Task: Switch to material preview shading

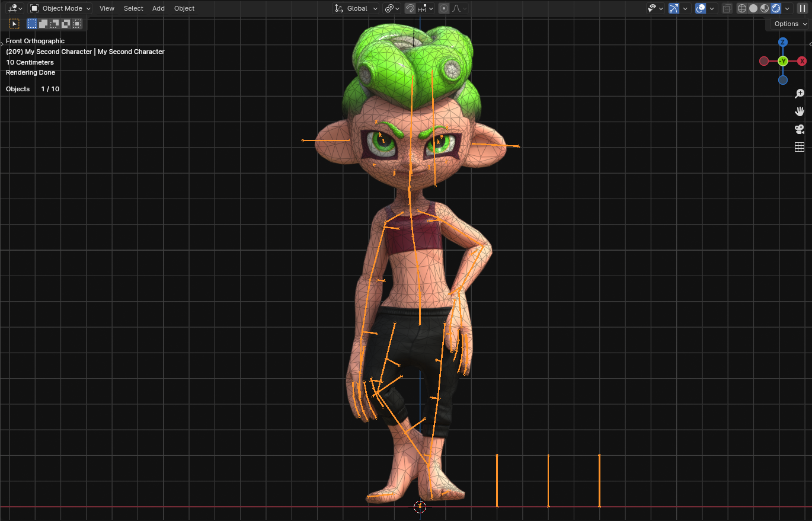Action: click(764, 8)
